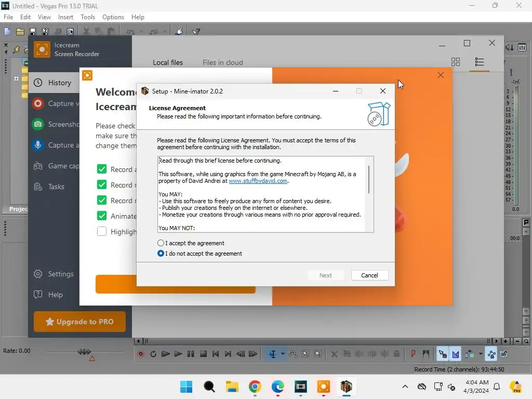Close the Icecream welcome dialog

(x=441, y=75)
